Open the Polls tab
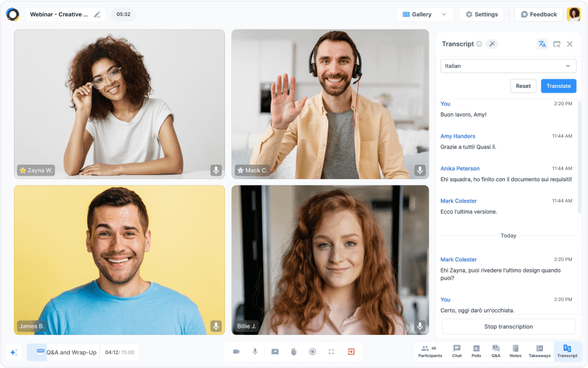This screenshot has width=588, height=368. click(476, 351)
